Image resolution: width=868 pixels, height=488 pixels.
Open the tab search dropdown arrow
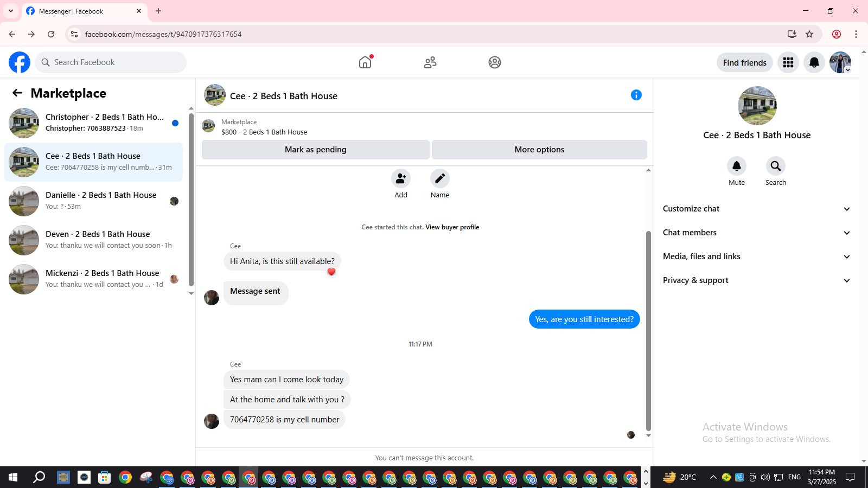pyautogui.click(x=11, y=11)
